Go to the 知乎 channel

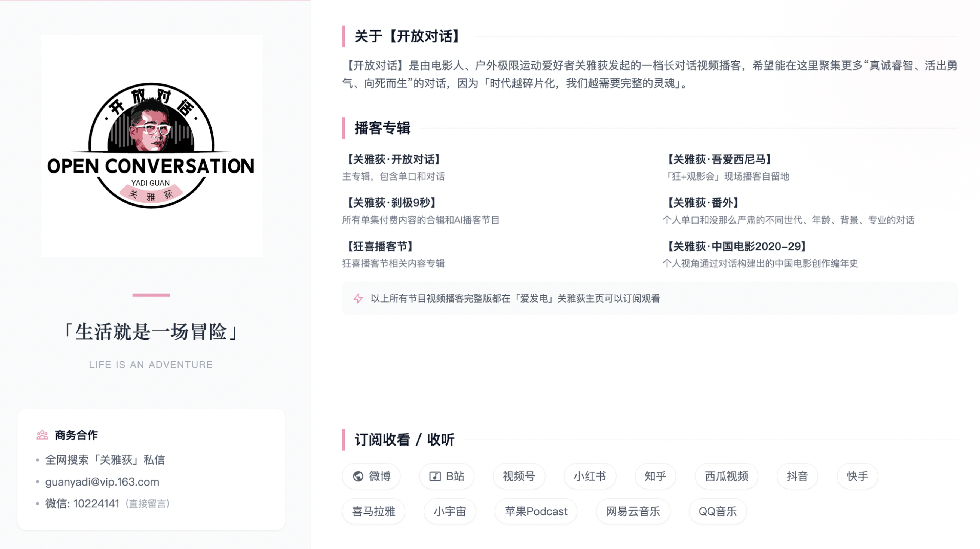click(655, 476)
